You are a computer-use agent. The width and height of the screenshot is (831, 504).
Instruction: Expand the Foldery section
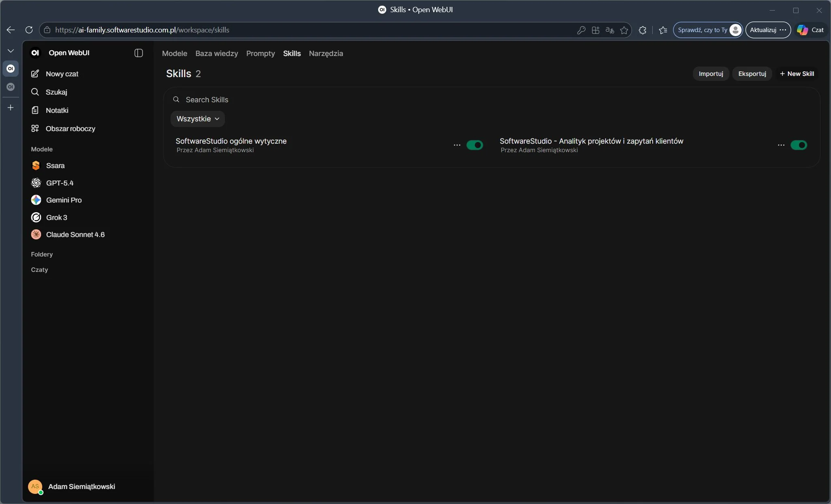42,254
